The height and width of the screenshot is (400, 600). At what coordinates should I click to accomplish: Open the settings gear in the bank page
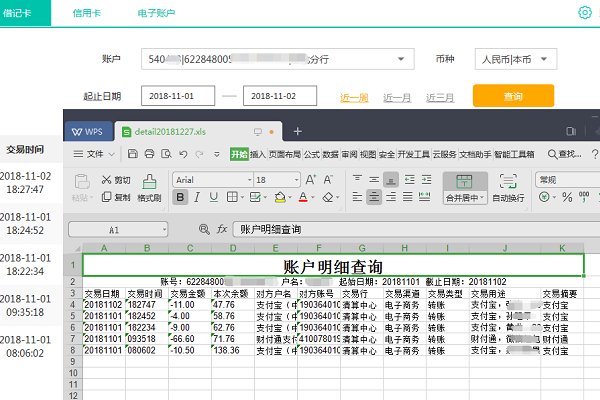point(585,13)
